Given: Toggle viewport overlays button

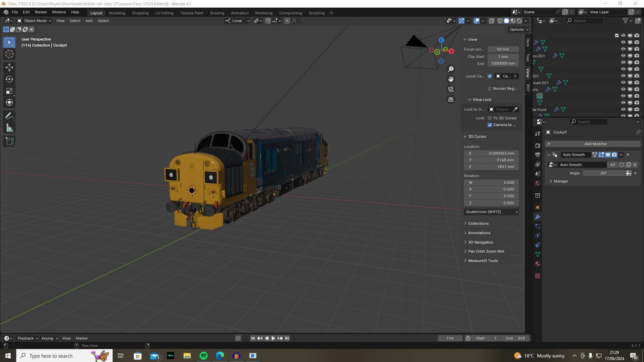Looking at the screenshot, I should [x=476, y=21].
